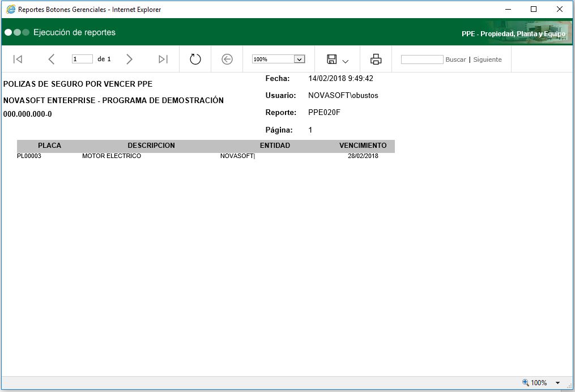Image resolution: width=575 pixels, height=392 pixels.
Task: Go back to parent report
Action: tap(227, 59)
